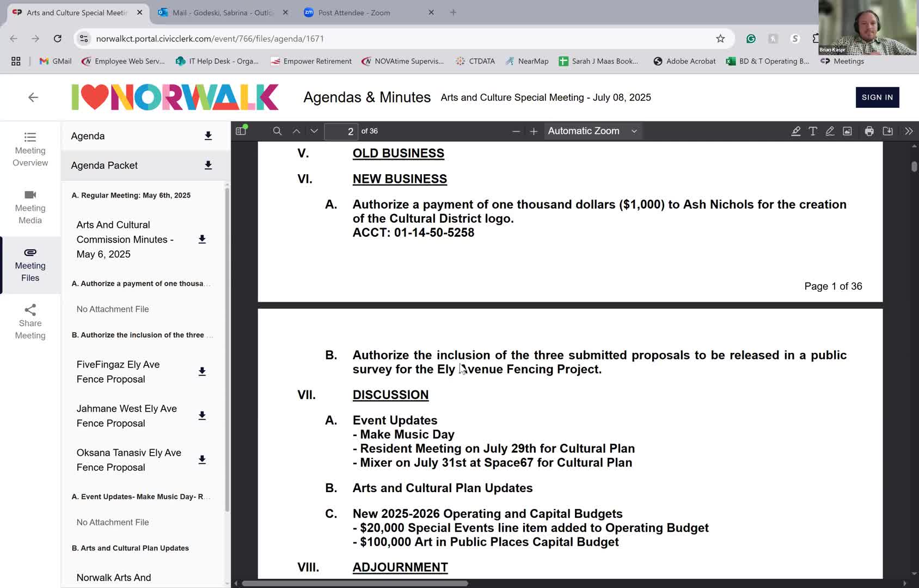The height and width of the screenshot is (588, 919).
Task: Go back in browser history
Action: [14, 39]
